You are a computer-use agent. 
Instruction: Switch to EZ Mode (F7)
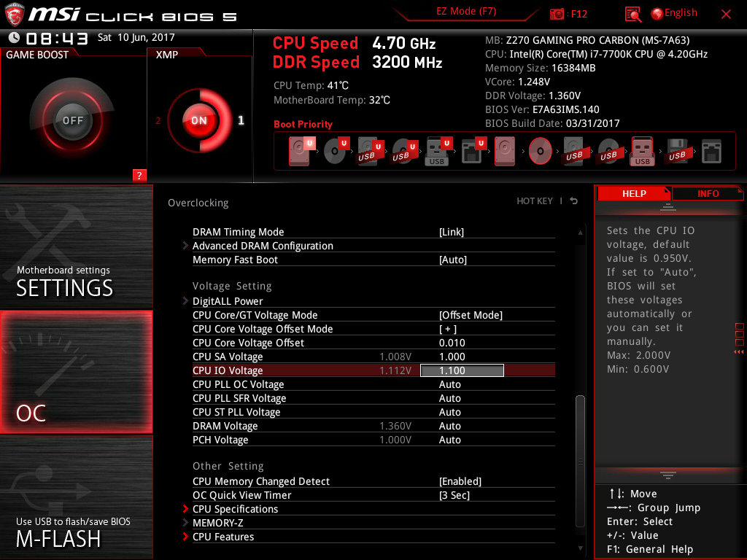click(x=466, y=12)
